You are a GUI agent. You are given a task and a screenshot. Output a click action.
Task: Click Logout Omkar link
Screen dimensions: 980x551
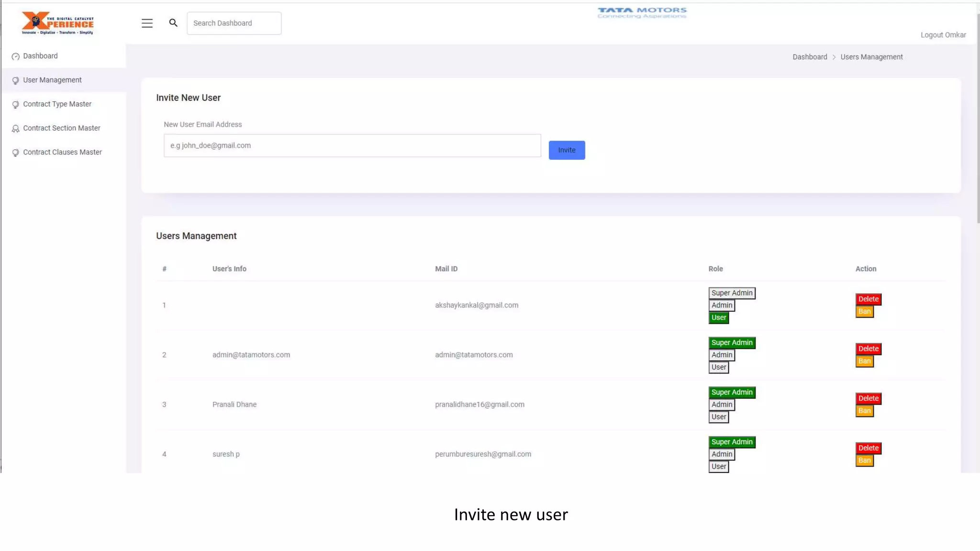point(943,35)
